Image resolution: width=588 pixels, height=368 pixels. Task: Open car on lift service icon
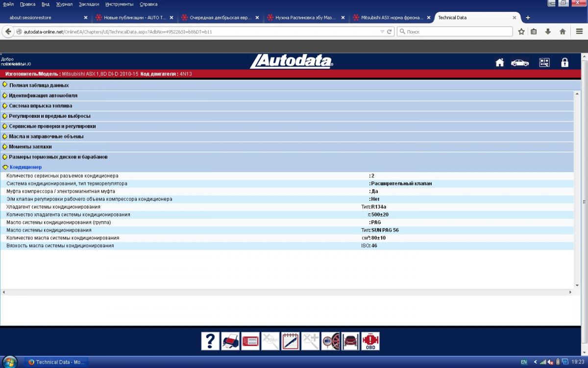pyautogui.click(x=351, y=341)
